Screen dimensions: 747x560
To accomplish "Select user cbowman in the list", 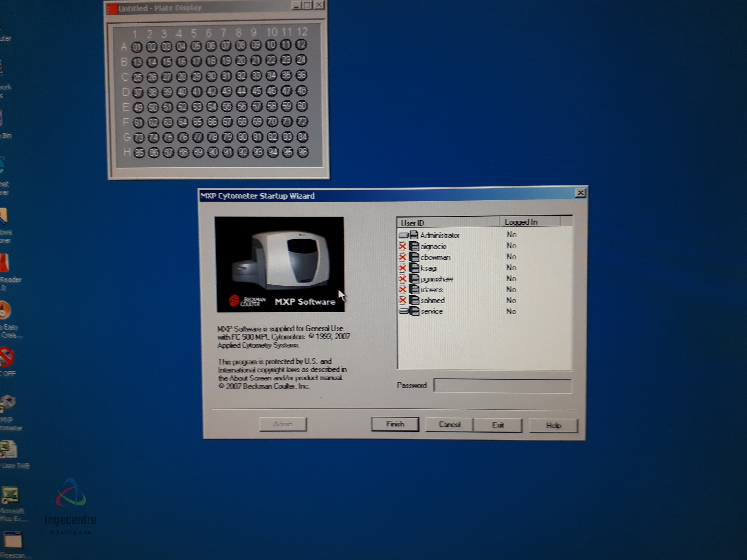I will point(485,257).
